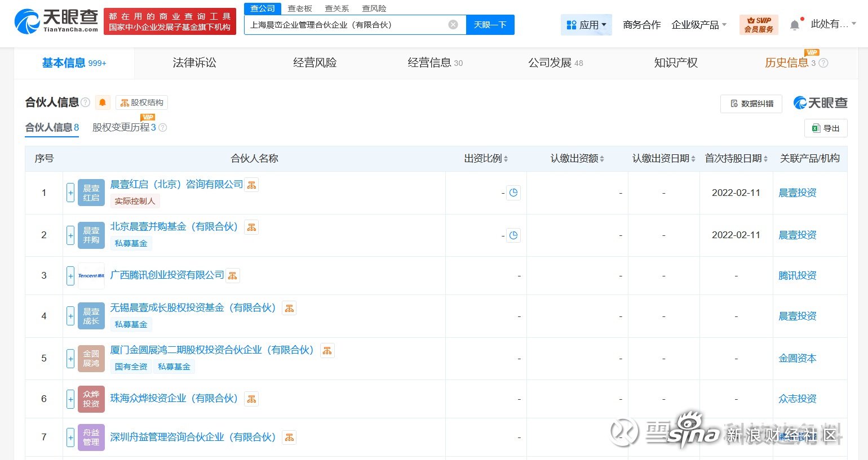Viewport: 868px width, 460px height.
Task: Click the TianYanCha logo
Action: click(x=56, y=21)
